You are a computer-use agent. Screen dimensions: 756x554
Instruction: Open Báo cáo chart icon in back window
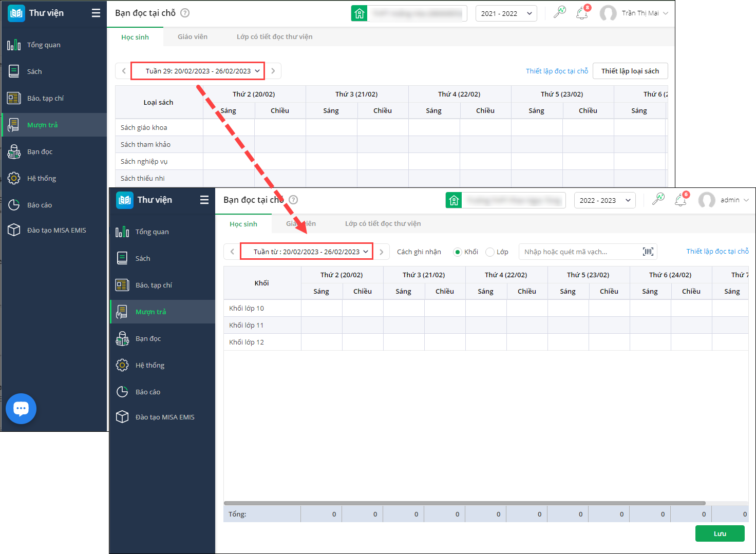14,205
